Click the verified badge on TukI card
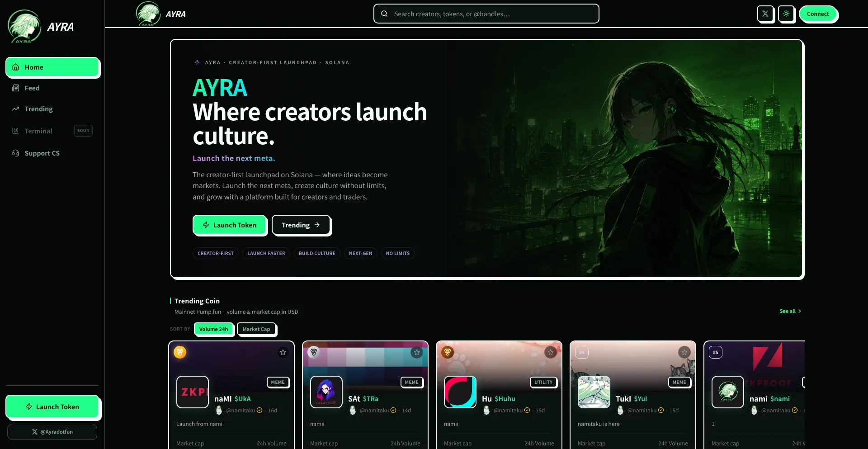 pyautogui.click(x=661, y=410)
